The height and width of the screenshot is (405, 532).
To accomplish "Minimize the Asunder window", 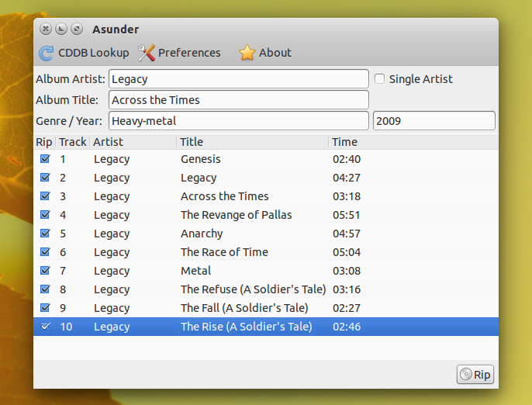I will [61, 29].
